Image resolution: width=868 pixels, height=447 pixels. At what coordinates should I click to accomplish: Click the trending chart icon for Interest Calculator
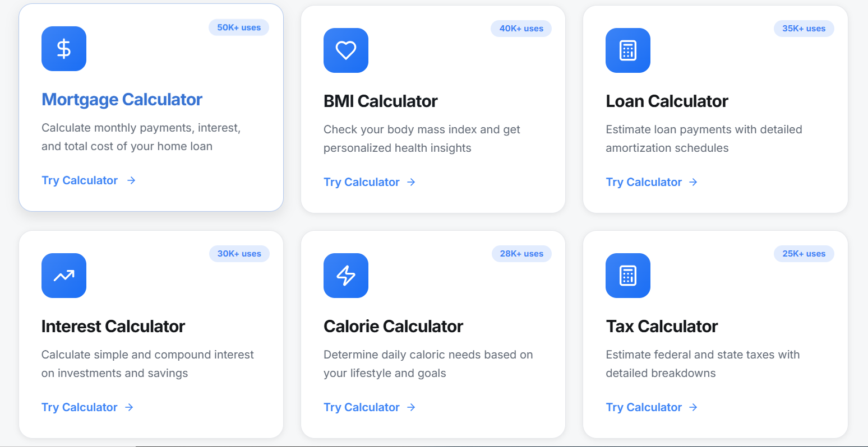point(63,276)
